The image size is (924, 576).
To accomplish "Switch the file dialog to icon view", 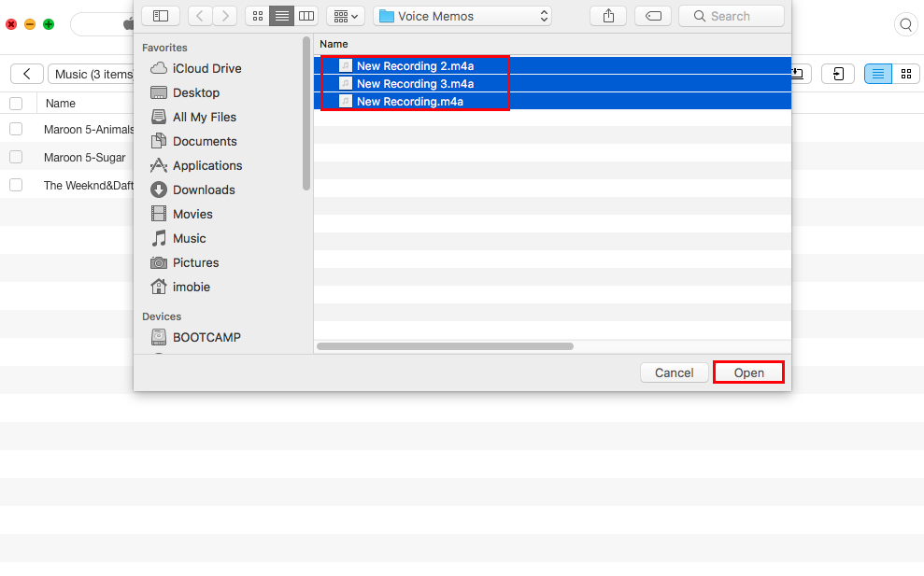I will click(258, 16).
